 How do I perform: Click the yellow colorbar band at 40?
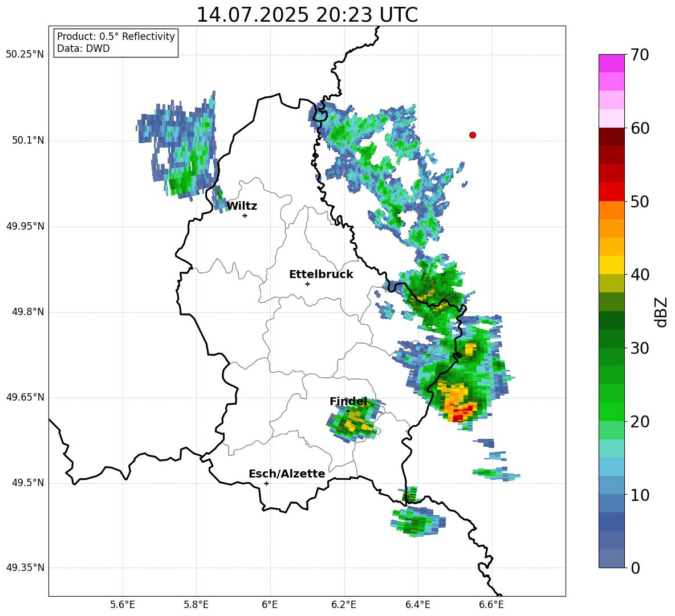pos(611,264)
